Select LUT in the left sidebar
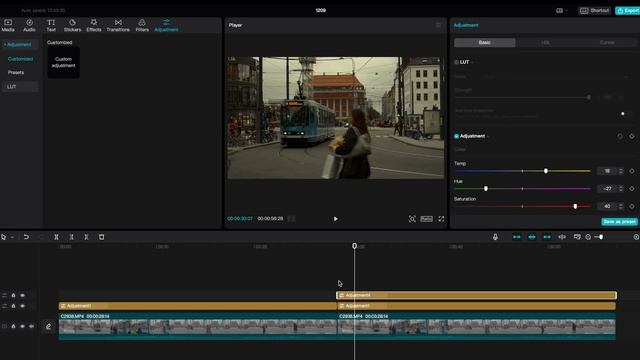 tap(20, 87)
